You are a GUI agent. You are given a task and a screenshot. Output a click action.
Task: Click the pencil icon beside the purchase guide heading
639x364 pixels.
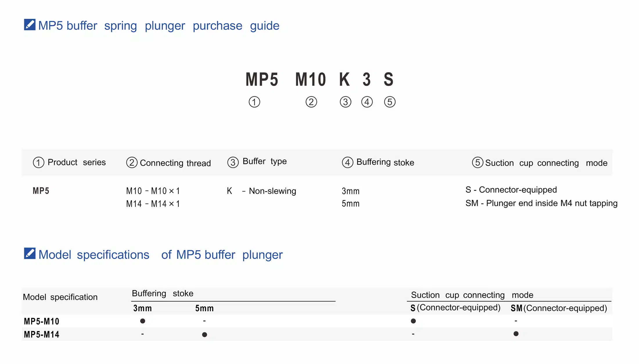tap(30, 25)
